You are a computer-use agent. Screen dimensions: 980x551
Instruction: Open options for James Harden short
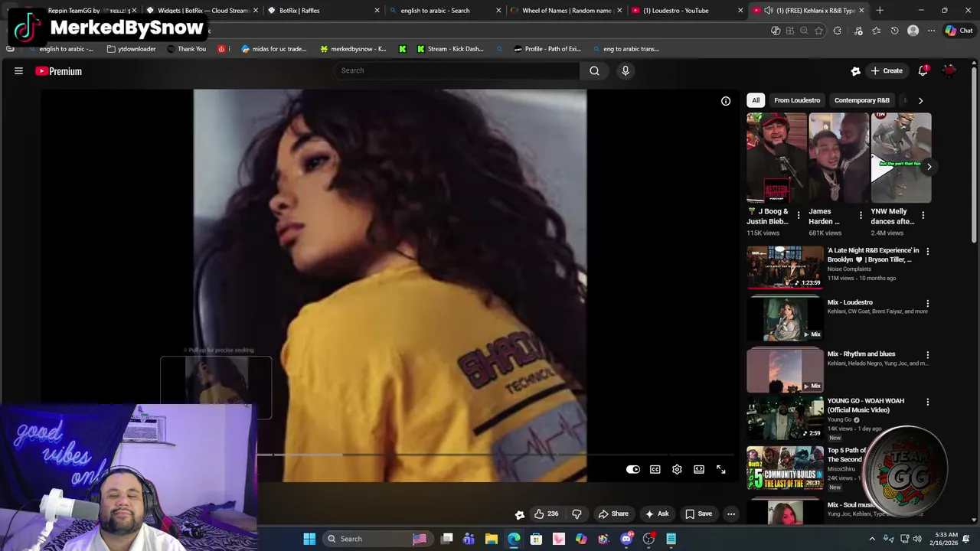[x=861, y=215]
